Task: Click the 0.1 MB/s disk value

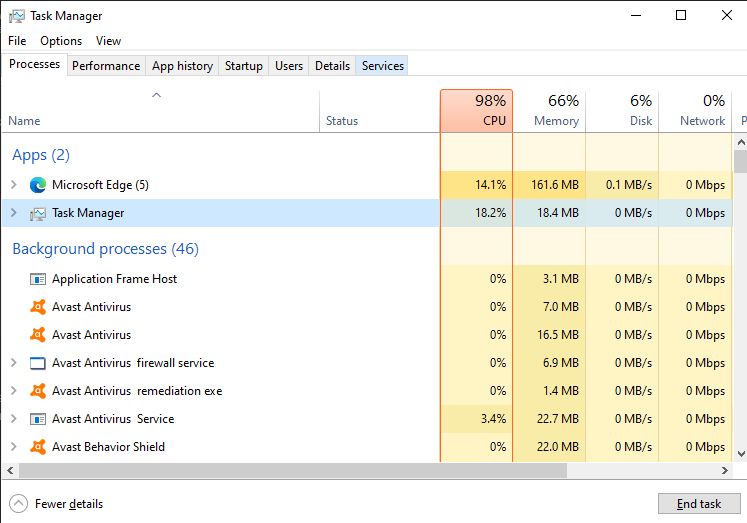Action: [629, 185]
